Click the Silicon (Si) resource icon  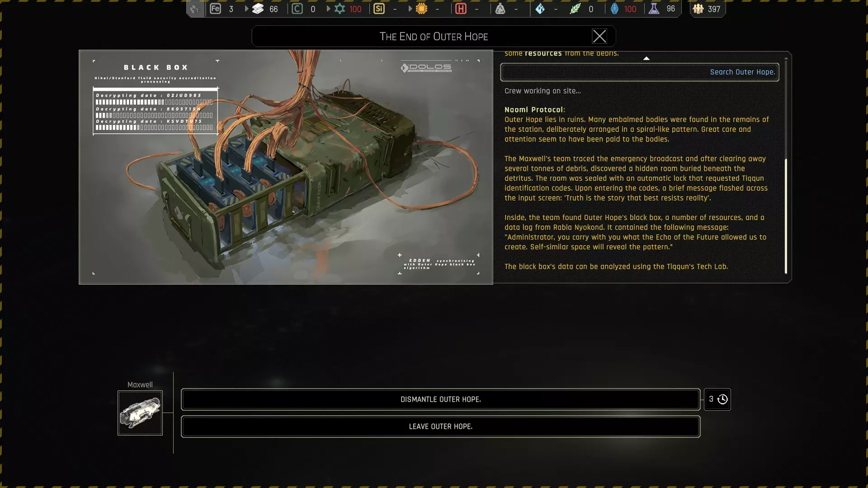[x=379, y=9]
